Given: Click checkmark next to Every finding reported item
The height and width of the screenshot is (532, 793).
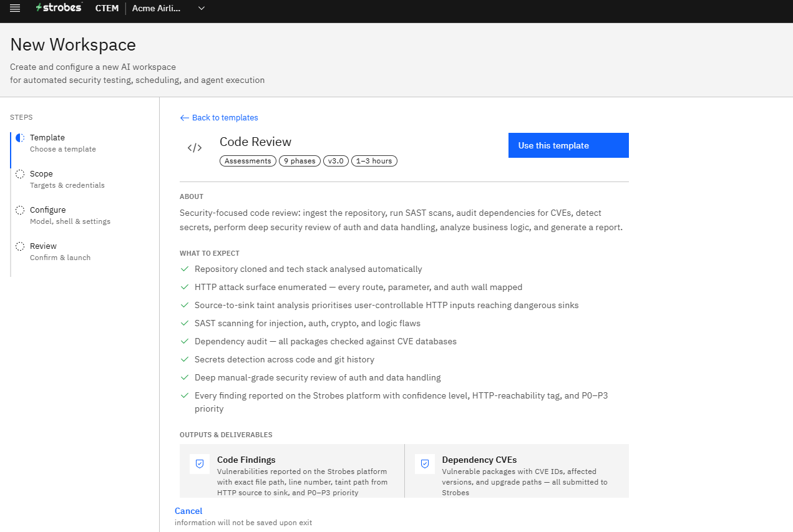Looking at the screenshot, I should pyautogui.click(x=184, y=395).
